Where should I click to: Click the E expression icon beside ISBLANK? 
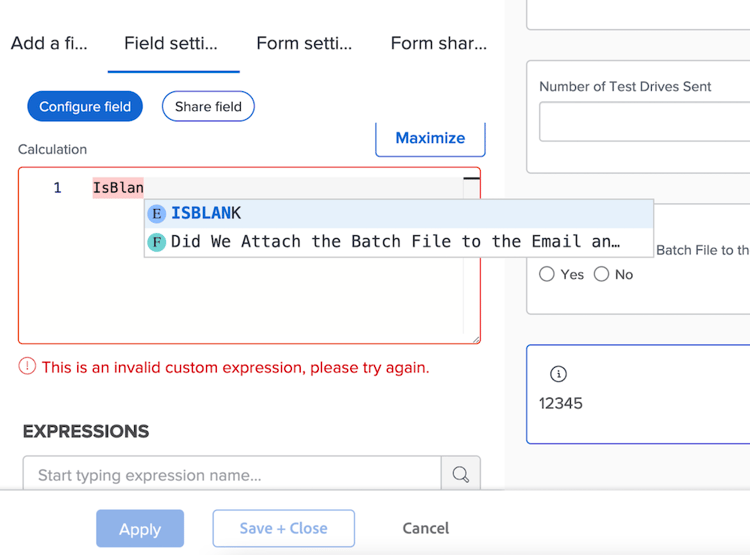[x=157, y=213]
